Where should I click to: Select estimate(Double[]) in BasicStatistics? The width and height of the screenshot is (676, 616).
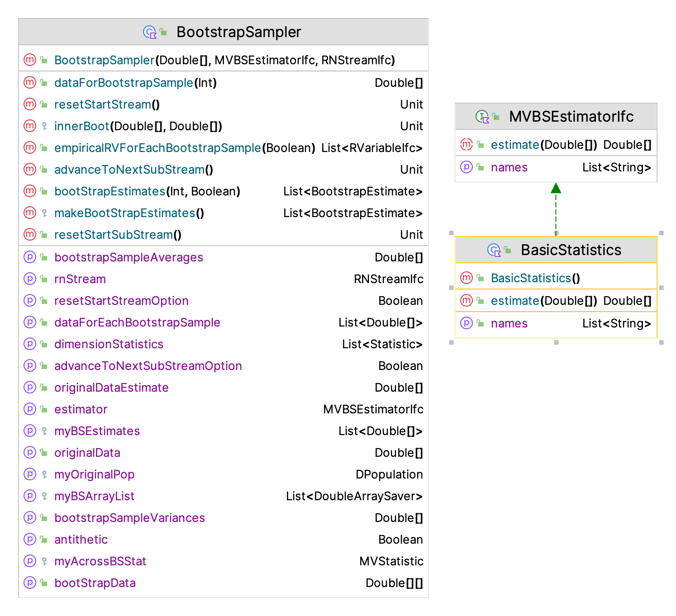point(544,301)
